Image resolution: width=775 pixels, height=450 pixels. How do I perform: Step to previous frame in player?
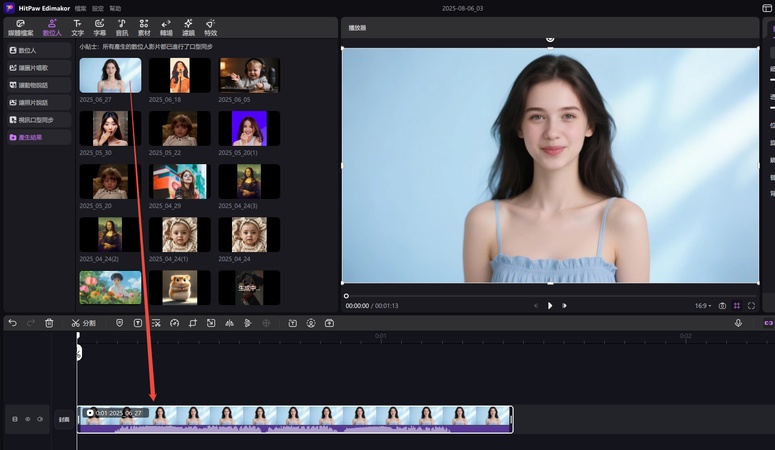pyautogui.click(x=536, y=306)
